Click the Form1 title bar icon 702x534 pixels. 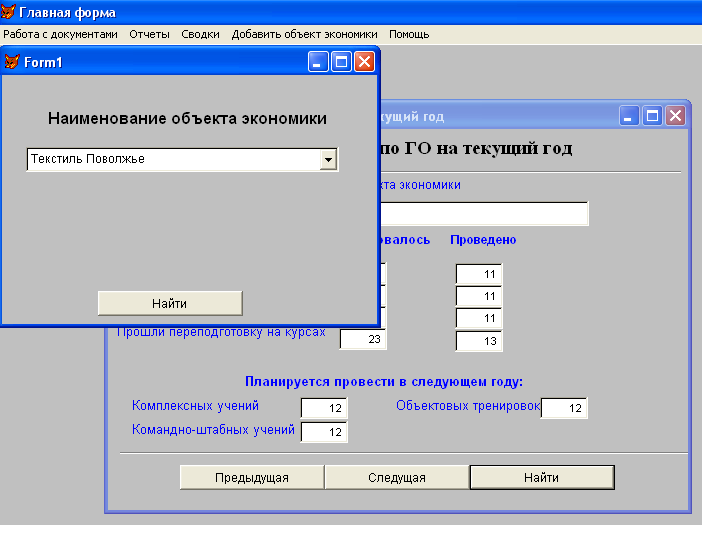12,62
